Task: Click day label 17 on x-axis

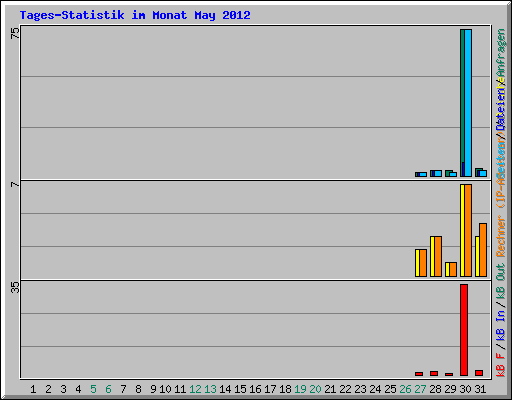Action: [270, 389]
